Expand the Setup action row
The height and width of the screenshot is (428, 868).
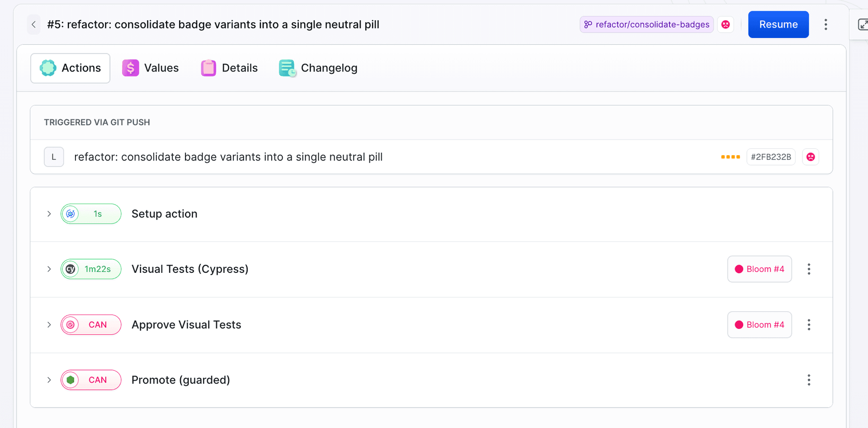(49, 214)
